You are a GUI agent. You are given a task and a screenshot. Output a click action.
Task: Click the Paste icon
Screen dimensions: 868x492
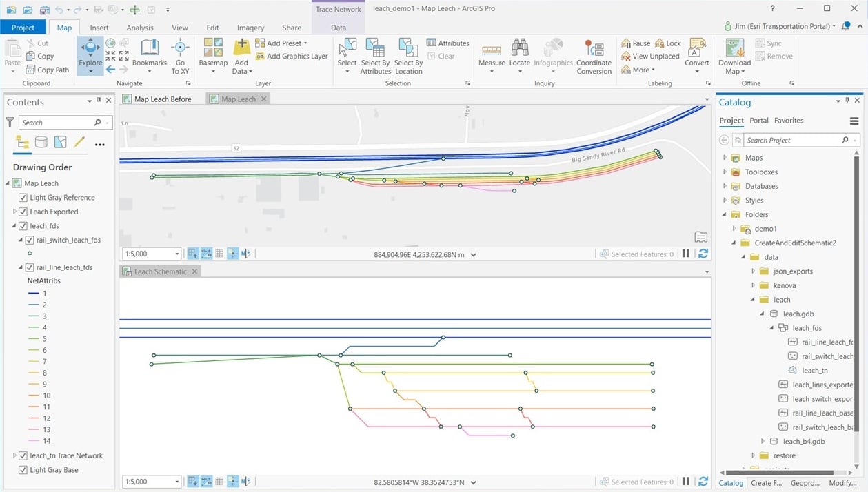[x=12, y=48]
